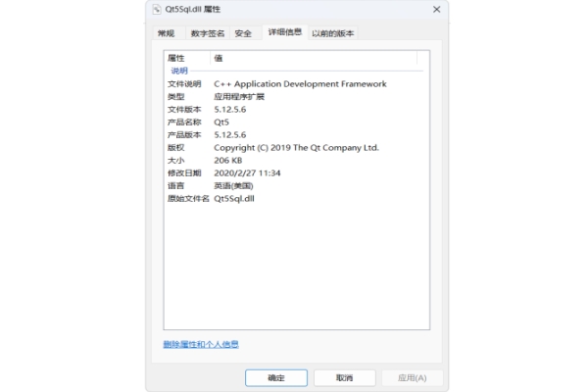The height and width of the screenshot is (392, 588).
Task: Click the Qt5Sql.dll file icon in title bar
Action: click(x=158, y=9)
